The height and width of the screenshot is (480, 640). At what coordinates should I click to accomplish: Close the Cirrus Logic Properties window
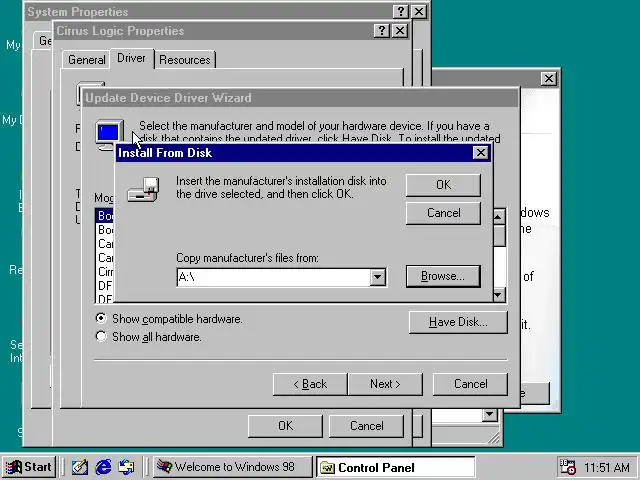pos(400,31)
